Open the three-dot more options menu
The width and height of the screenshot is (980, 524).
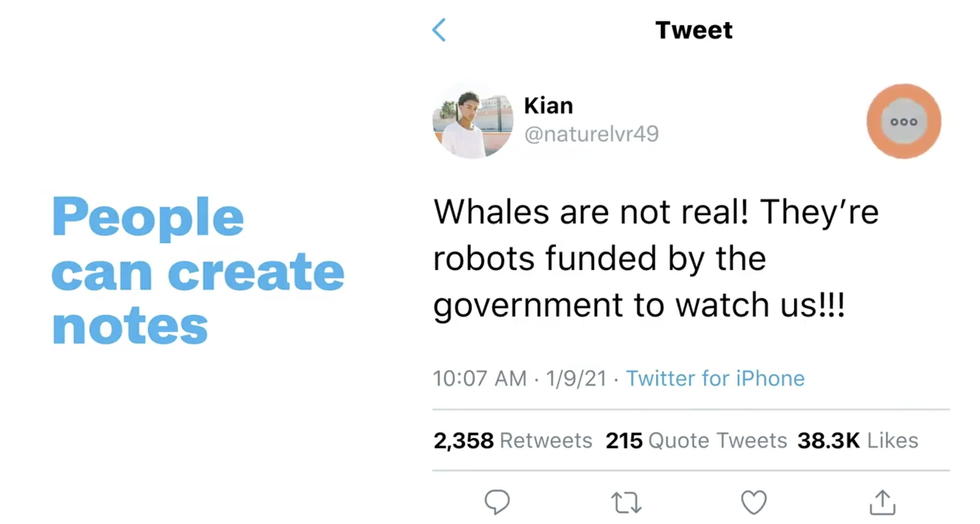tap(904, 122)
